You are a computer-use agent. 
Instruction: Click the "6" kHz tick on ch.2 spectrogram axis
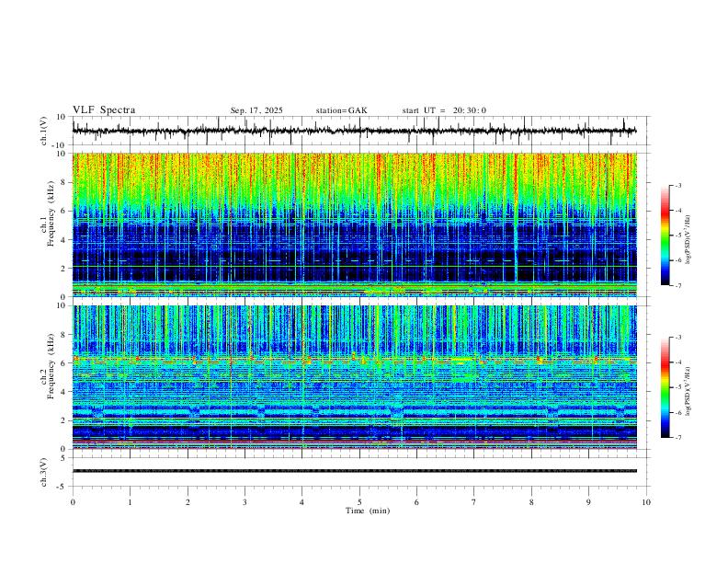[x=64, y=363]
